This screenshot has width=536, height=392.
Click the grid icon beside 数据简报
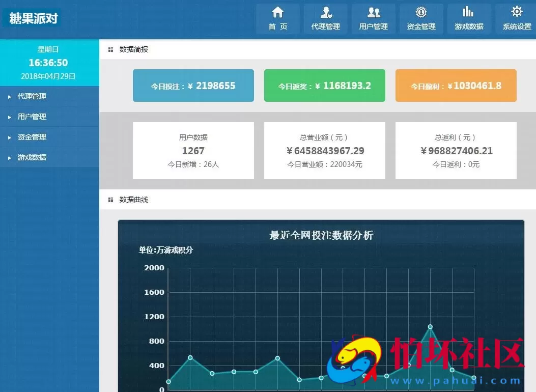pos(110,49)
